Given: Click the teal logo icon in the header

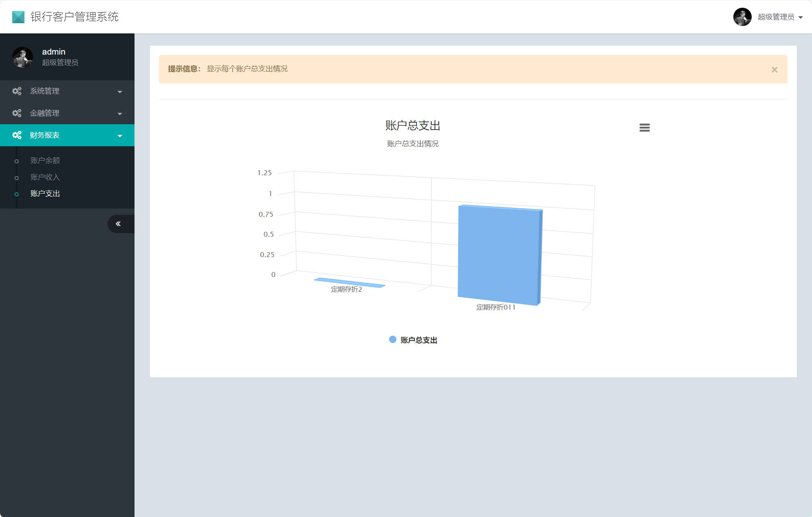Looking at the screenshot, I should point(18,17).
